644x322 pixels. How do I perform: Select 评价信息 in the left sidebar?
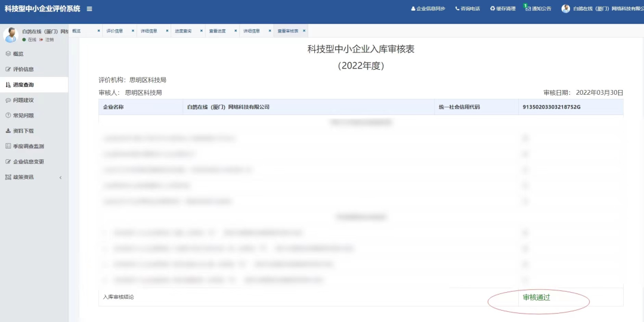[23, 69]
